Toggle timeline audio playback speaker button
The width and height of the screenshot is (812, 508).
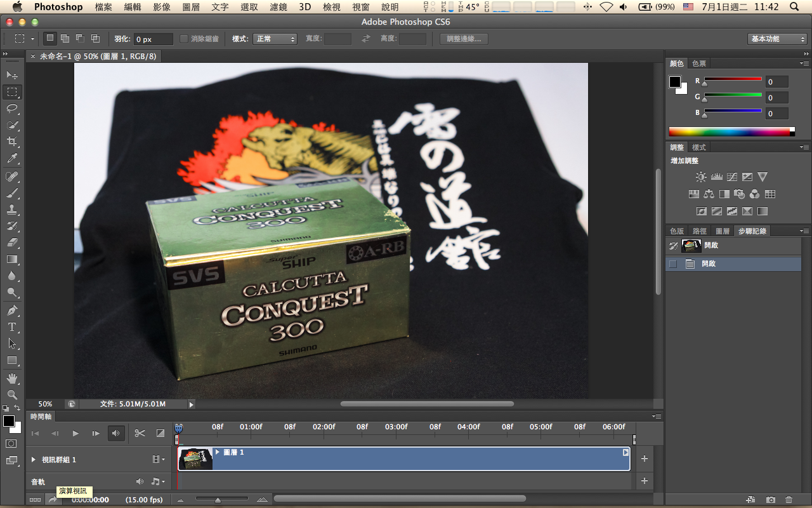pyautogui.click(x=116, y=433)
